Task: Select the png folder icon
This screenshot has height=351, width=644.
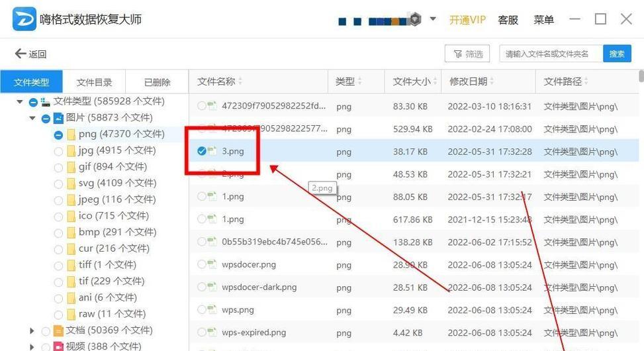Action: (71, 134)
